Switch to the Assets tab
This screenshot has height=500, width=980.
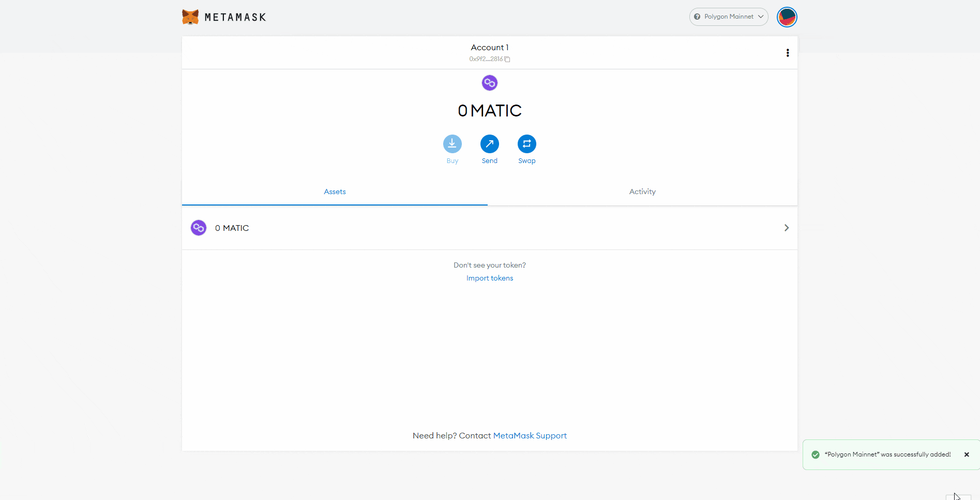pyautogui.click(x=335, y=192)
